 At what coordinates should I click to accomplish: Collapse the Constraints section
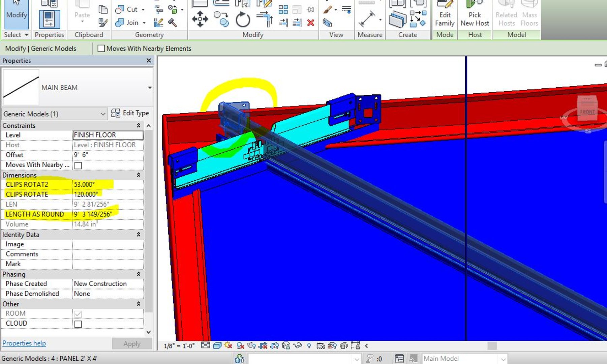139,125
